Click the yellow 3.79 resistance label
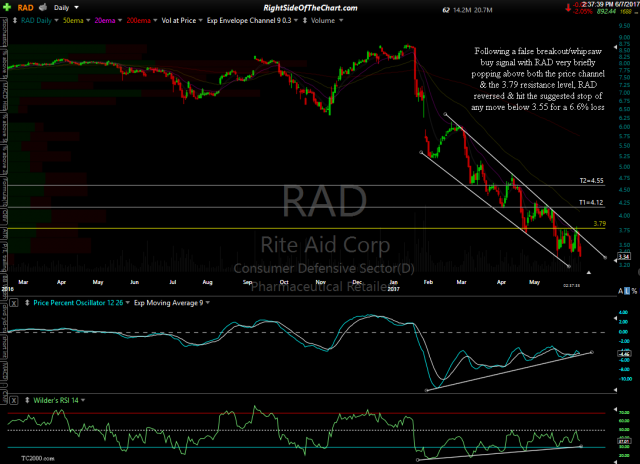 click(x=600, y=224)
